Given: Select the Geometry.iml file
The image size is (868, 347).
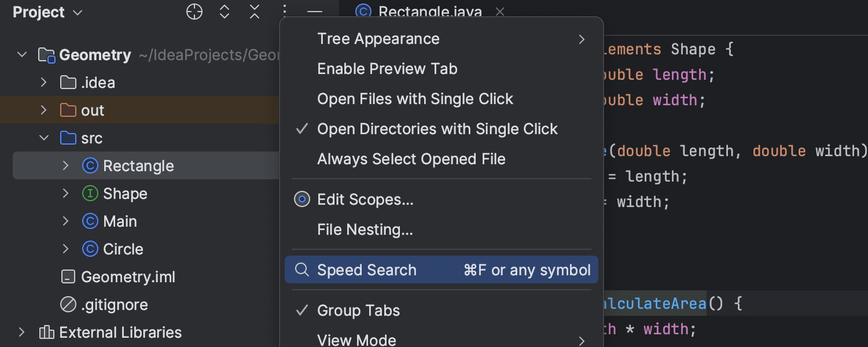Looking at the screenshot, I should (x=128, y=276).
